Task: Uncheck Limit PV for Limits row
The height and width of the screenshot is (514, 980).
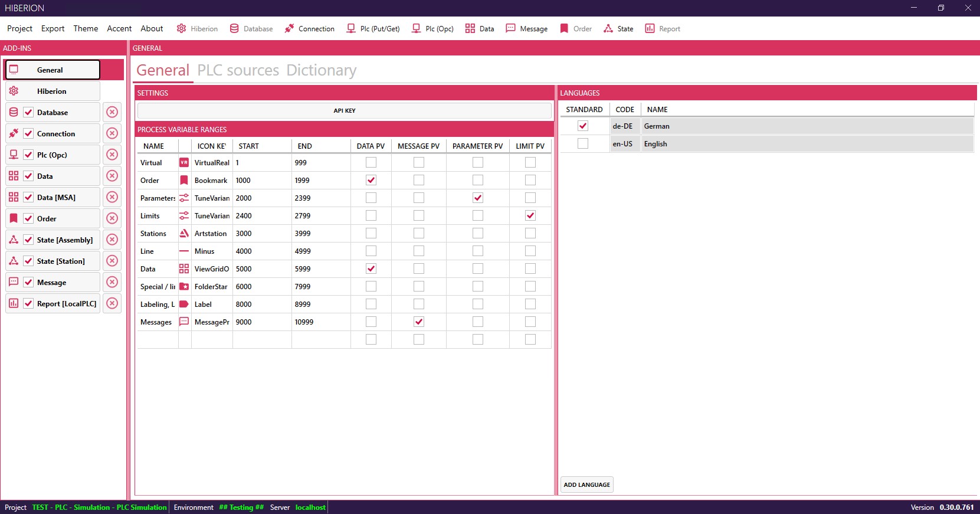Action: [x=530, y=215]
